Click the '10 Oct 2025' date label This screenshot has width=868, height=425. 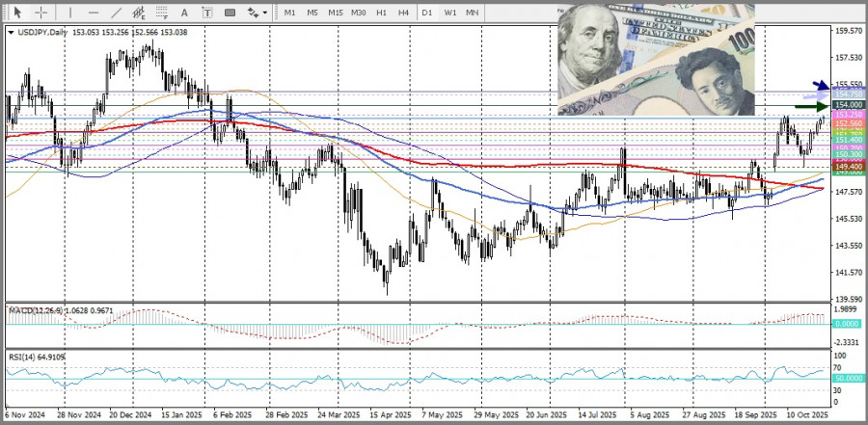coord(807,415)
